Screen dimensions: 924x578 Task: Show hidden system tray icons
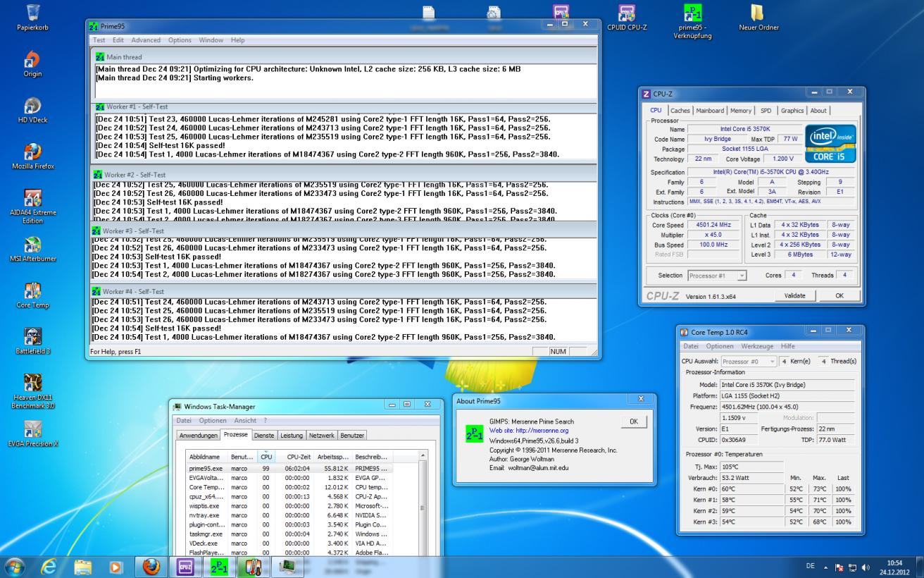point(825,567)
